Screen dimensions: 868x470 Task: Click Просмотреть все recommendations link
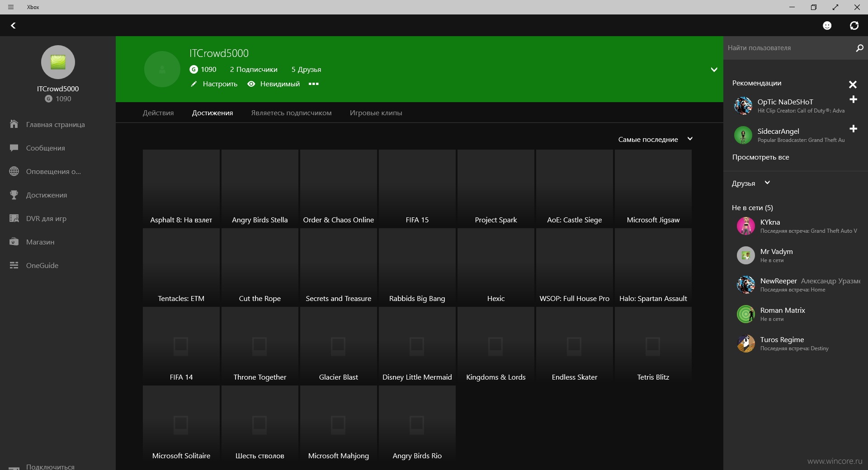760,157
